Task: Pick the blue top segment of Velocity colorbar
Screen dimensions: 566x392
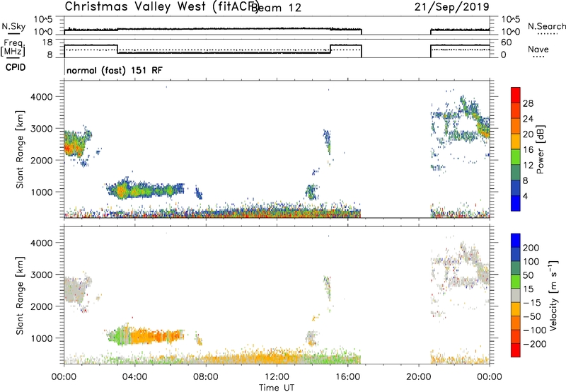Action: pyautogui.click(x=516, y=241)
